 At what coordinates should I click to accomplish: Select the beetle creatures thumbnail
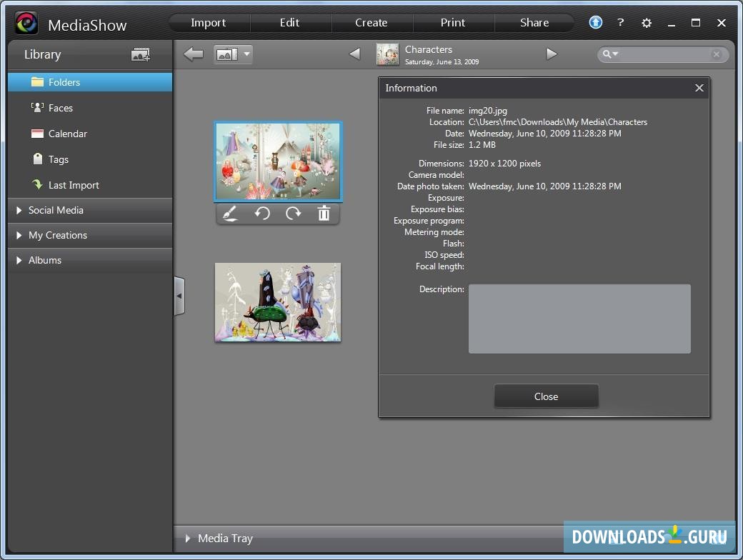click(278, 302)
